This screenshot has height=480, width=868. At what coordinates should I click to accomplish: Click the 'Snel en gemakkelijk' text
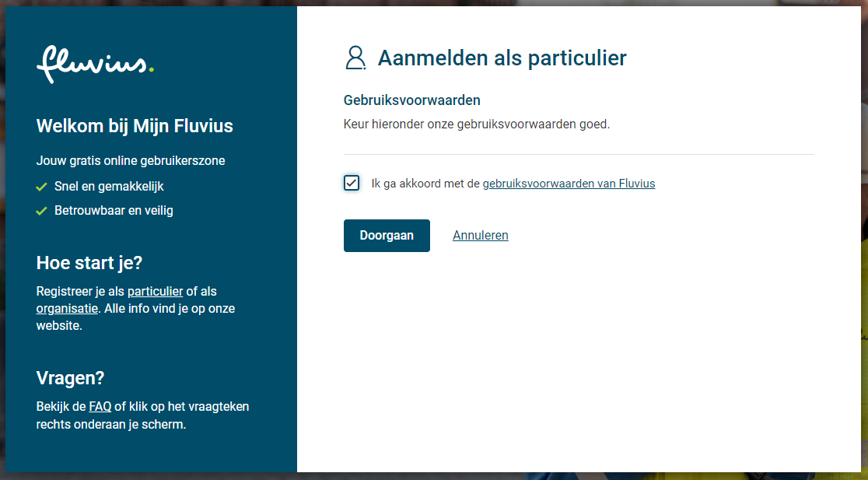[x=109, y=187]
